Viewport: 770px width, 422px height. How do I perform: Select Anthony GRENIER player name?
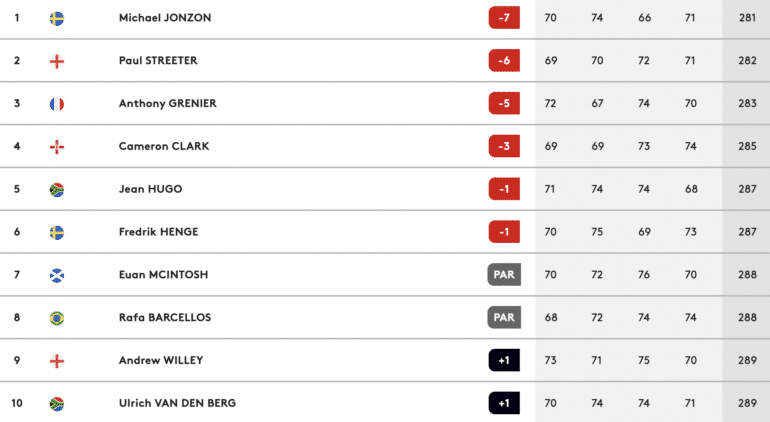coord(167,104)
